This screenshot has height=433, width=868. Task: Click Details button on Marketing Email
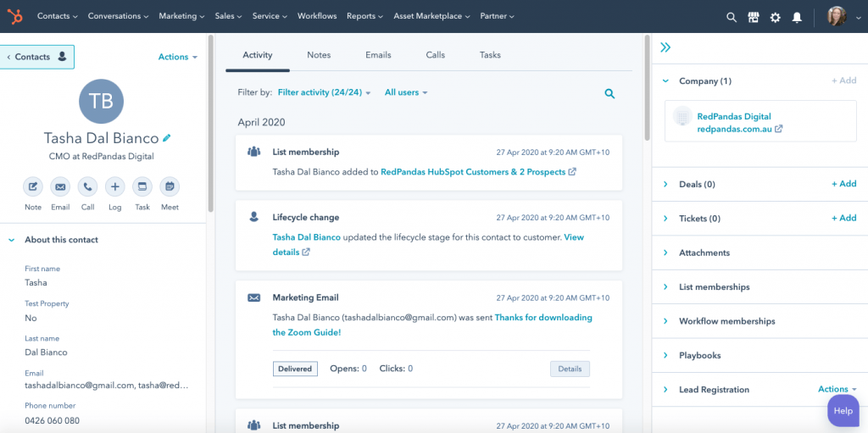point(570,369)
